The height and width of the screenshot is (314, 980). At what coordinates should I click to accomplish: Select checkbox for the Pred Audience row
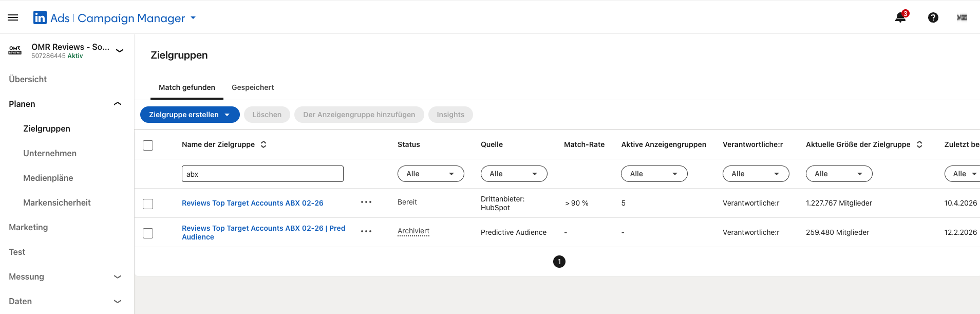[148, 233]
